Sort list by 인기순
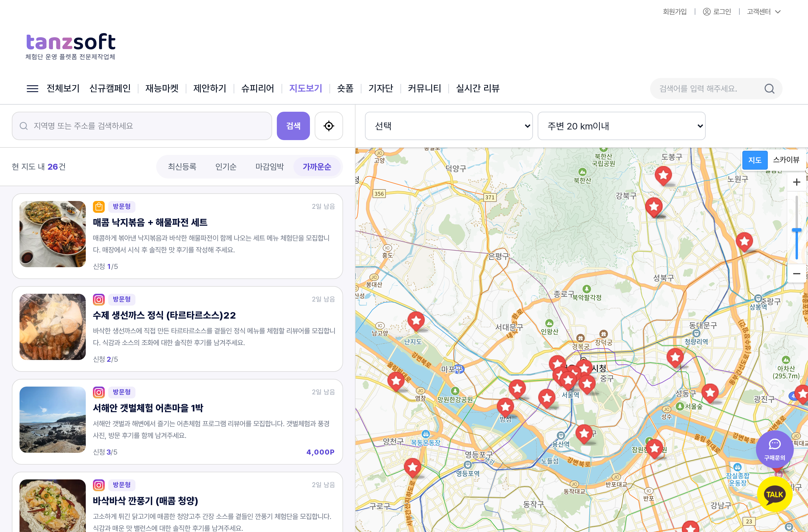Viewport: 808px width, 532px height. coord(226,167)
